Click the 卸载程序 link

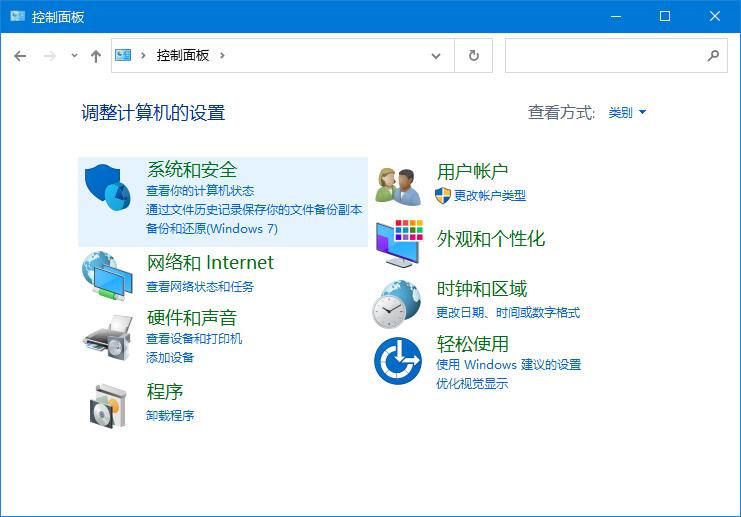pyautogui.click(x=170, y=415)
